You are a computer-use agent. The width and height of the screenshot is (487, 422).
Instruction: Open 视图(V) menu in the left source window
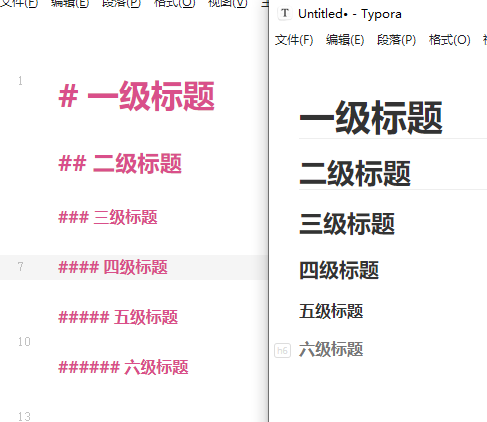point(228,3)
